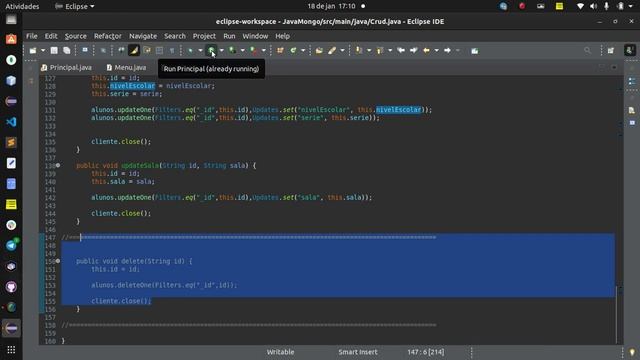Click the editor vertical scrollbar thumb
Viewport: 640px width, 360px height.
[x=616, y=314]
